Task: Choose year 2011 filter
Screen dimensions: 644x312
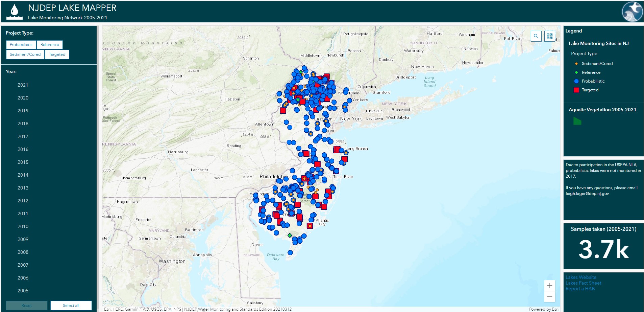Action: click(x=23, y=214)
